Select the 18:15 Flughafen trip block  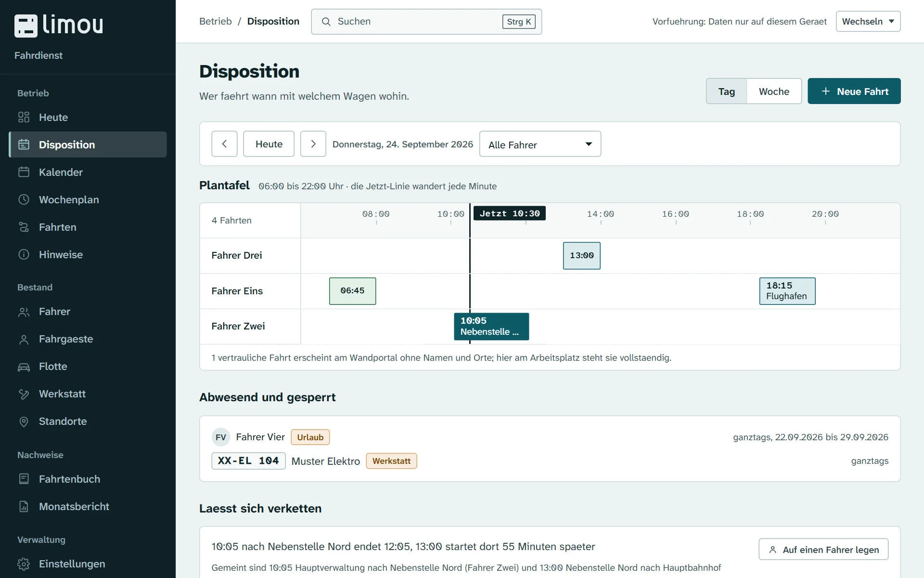click(x=787, y=291)
